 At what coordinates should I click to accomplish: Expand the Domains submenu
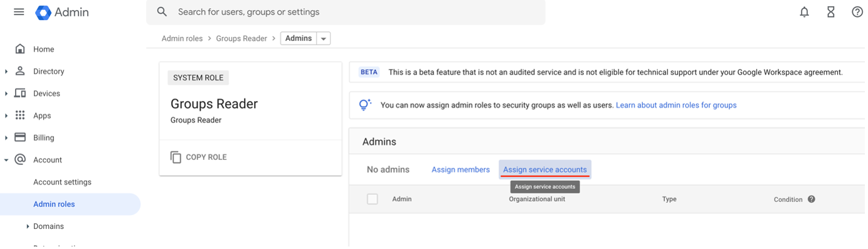tap(28, 226)
